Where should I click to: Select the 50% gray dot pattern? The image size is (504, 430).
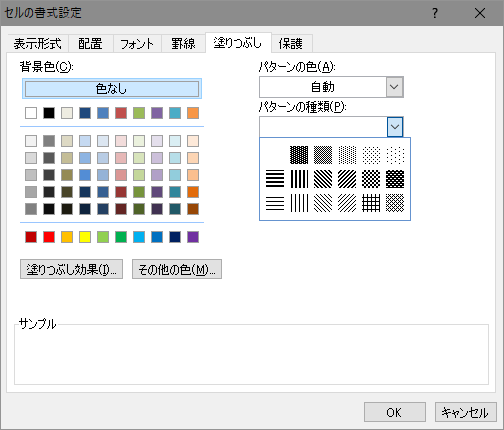323,155
